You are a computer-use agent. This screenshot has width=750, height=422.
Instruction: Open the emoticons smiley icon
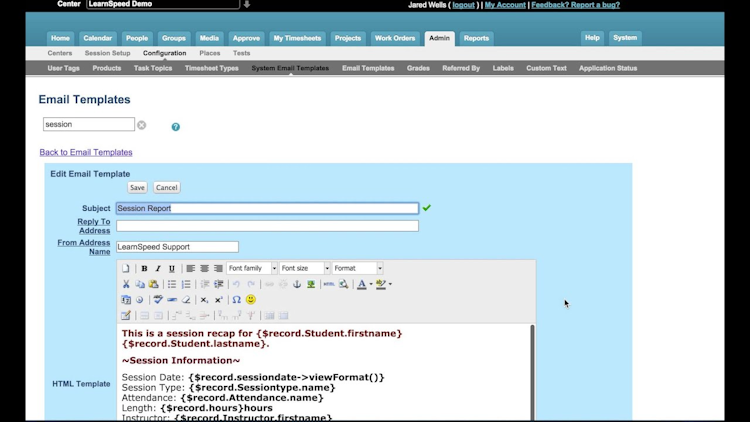point(251,300)
